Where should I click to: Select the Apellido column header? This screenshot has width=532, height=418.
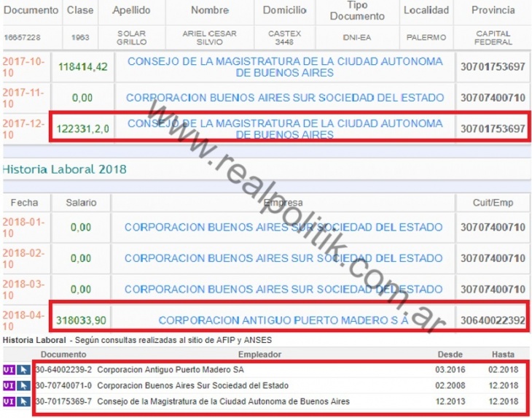click(x=131, y=10)
